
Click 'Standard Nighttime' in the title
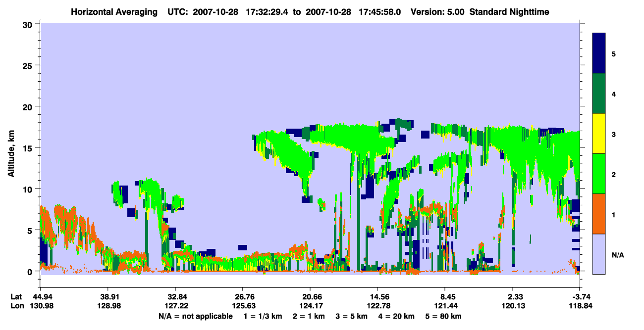click(509, 11)
